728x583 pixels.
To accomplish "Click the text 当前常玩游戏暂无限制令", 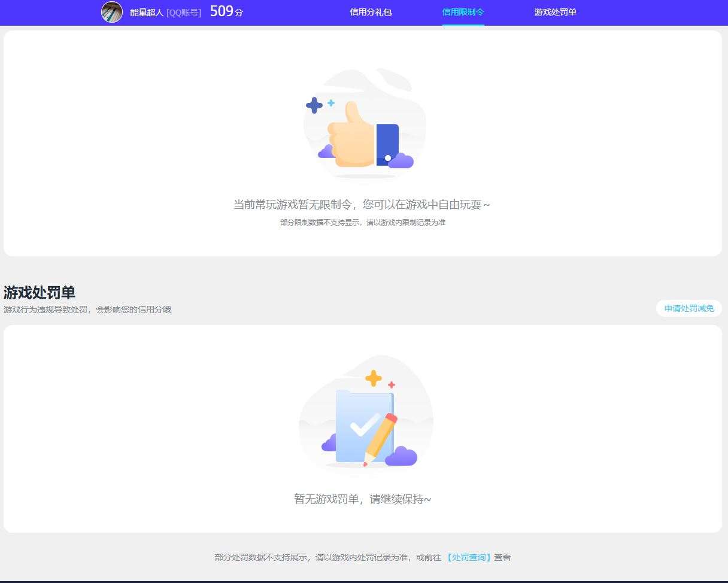I will (x=292, y=205).
